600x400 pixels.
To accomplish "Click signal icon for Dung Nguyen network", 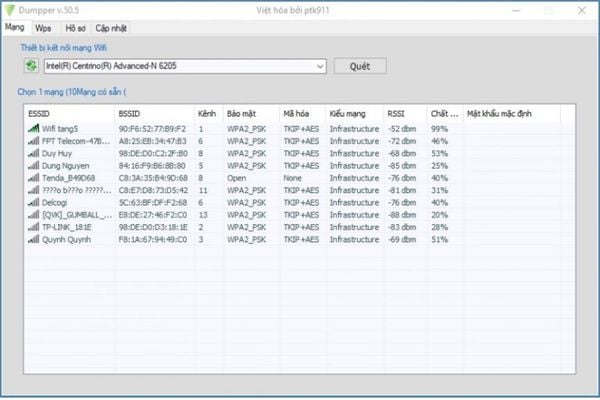I will (x=34, y=165).
